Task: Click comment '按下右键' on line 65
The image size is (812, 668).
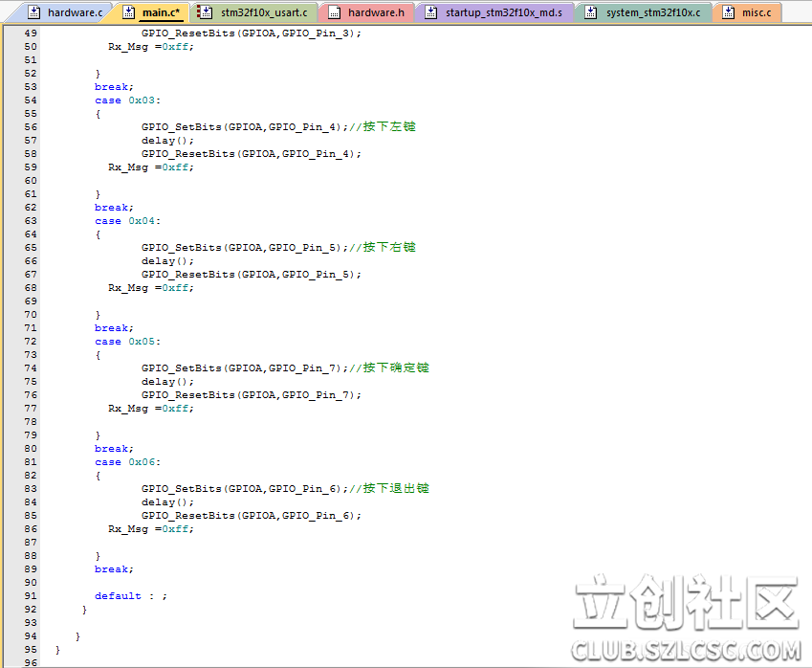Action: point(389,247)
